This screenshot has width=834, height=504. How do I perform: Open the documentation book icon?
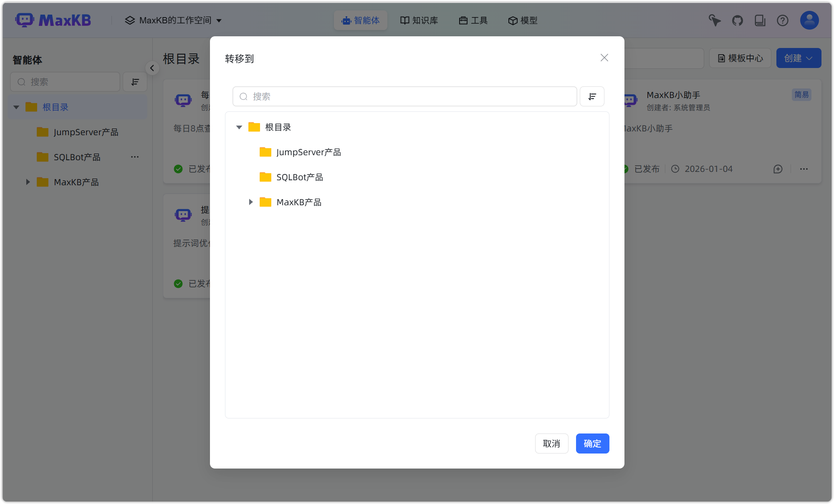(760, 20)
